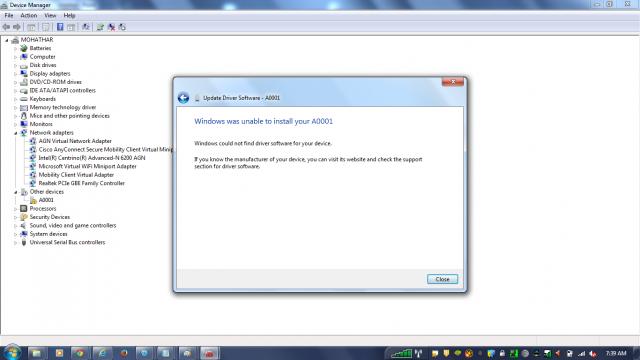Image resolution: width=640 pixels, height=360 pixels.
Task: Click 'Windows was unable to install your A0001' heading
Action: pos(263,121)
